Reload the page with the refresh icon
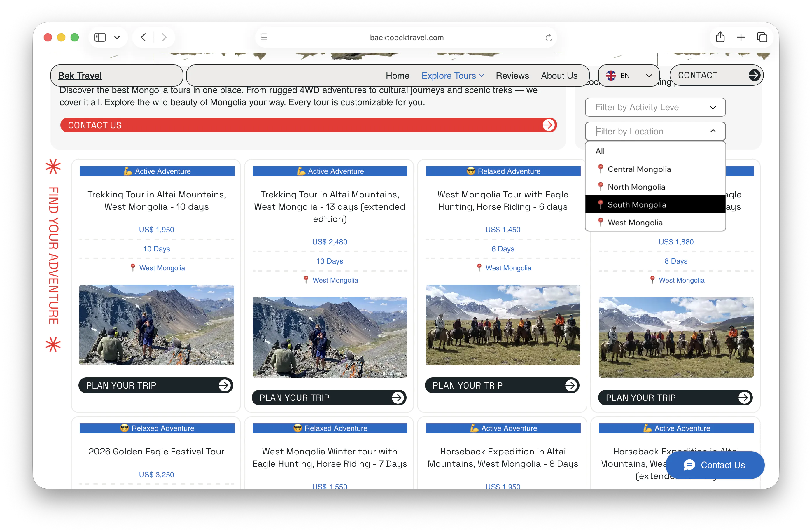812x532 pixels. [x=549, y=37]
